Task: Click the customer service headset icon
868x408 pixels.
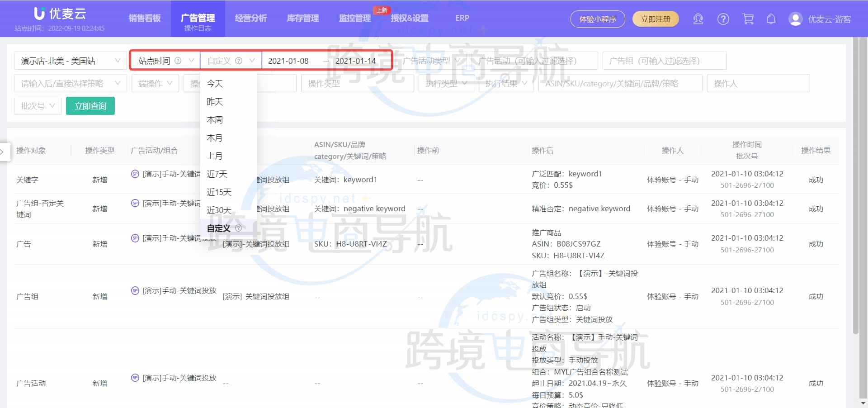Action: click(698, 19)
